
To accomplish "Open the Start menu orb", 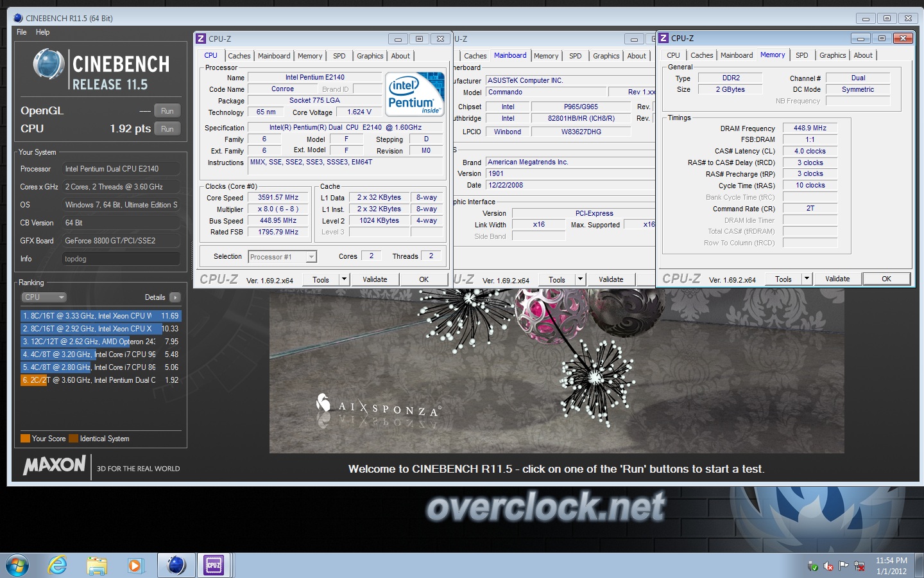I will click(17, 565).
